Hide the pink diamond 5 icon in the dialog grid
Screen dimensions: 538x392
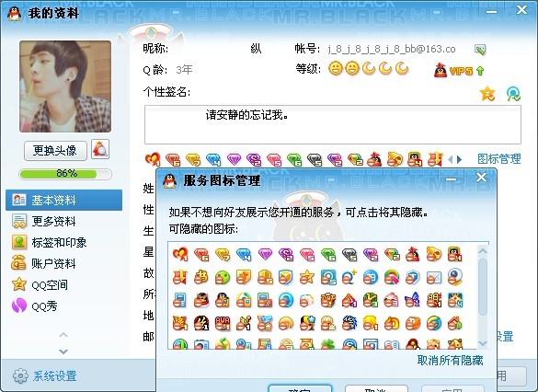click(x=307, y=254)
